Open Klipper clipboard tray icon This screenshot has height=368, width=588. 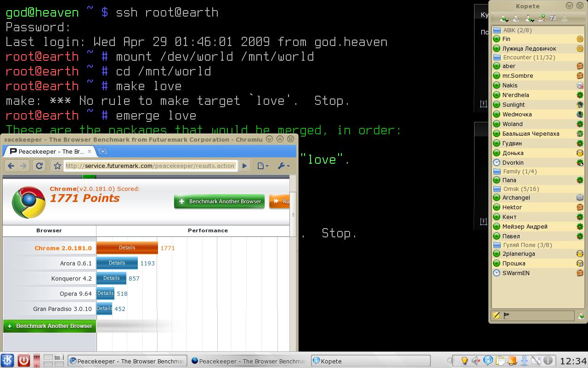click(x=500, y=361)
